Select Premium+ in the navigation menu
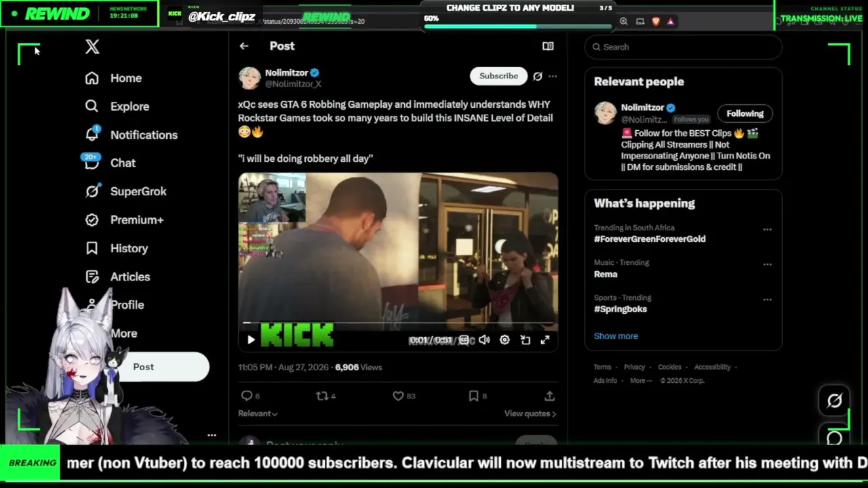The image size is (868, 488). pyautogui.click(x=137, y=220)
